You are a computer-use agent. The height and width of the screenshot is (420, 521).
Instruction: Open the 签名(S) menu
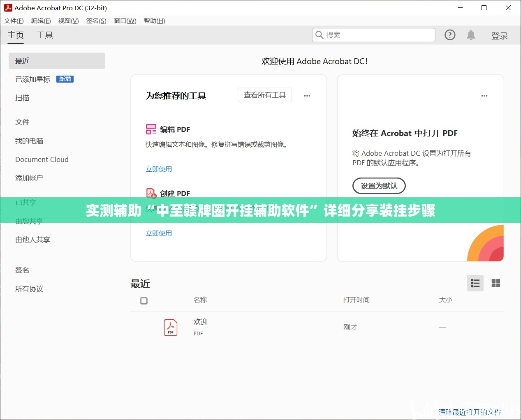pyautogui.click(x=96, y=21)
